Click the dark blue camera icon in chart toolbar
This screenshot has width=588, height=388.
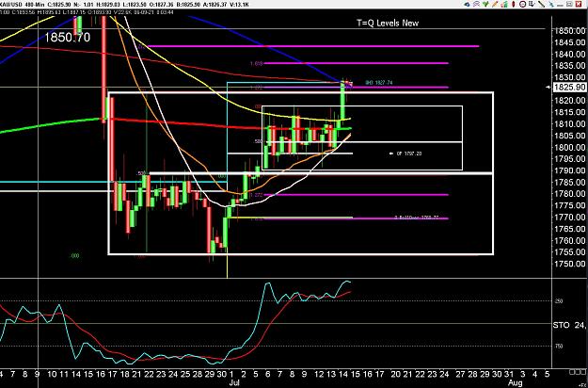pos(467,4)
